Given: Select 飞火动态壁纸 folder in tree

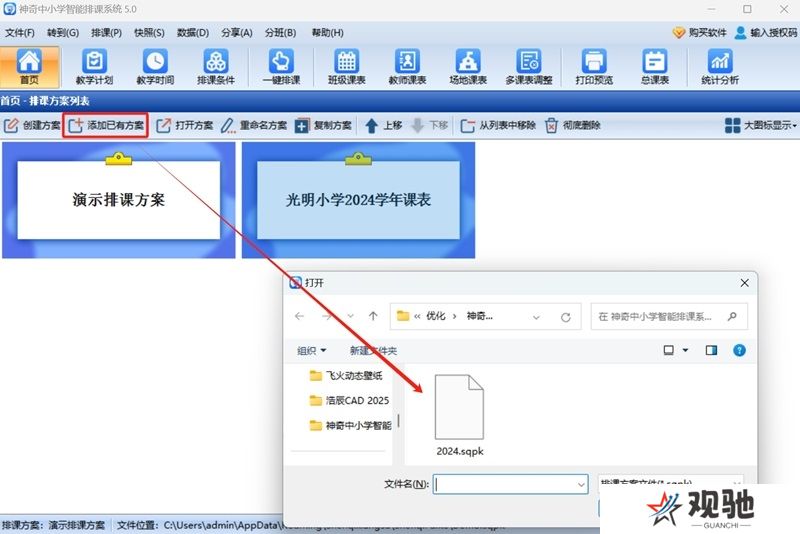Looking at the screenshot, I should pyautogui.click(x=346, y=376).
